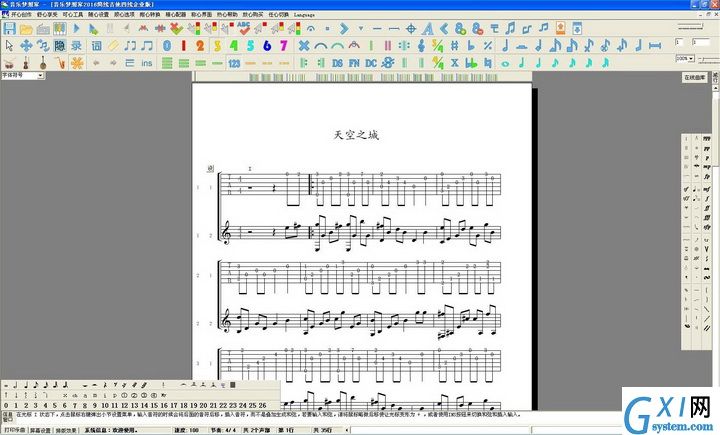Choose the saxophone instrument icon

point(60,62)
